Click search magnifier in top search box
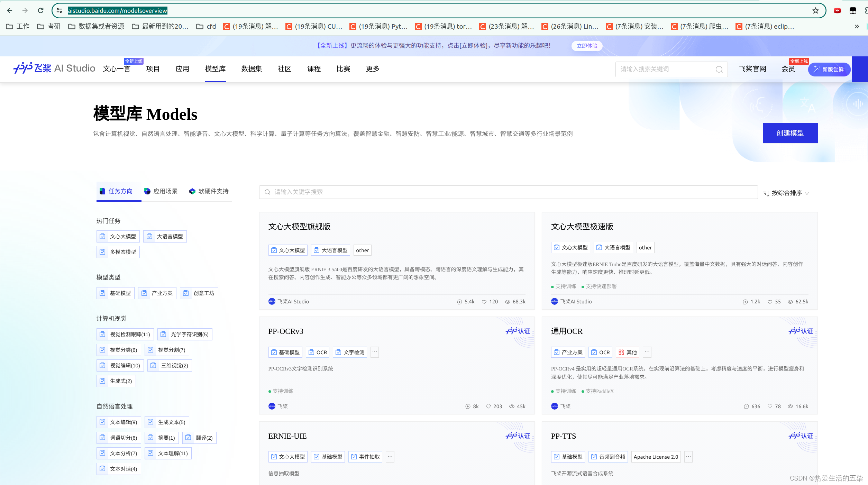 [x=719, y=69]
